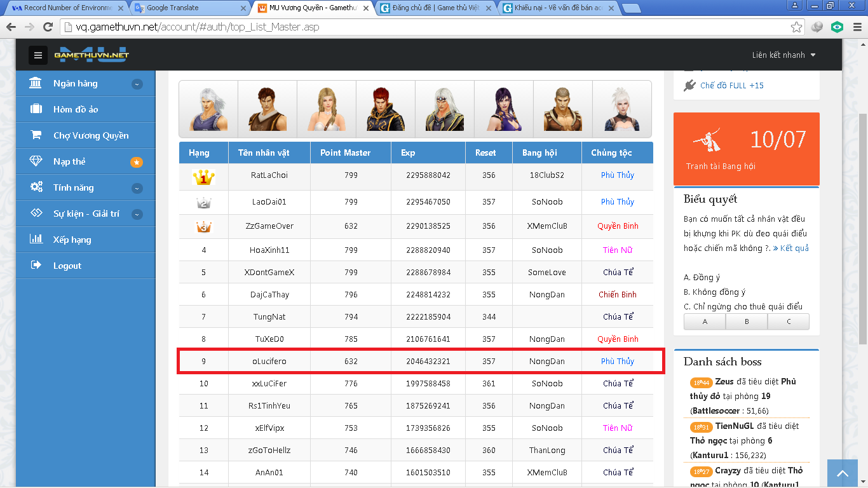Vote for option B in the poll

(x=746, y=322)
